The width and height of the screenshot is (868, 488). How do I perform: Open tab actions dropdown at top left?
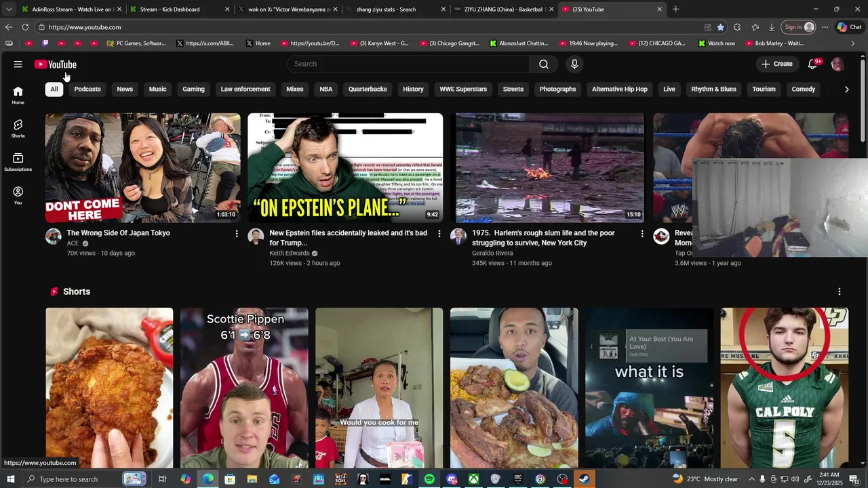tap(8, 9)
